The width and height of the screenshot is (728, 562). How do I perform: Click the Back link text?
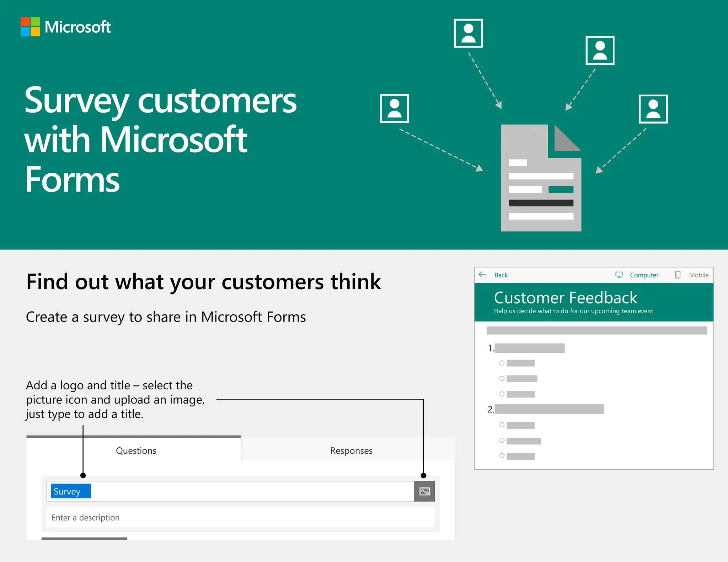pos(501,275)
